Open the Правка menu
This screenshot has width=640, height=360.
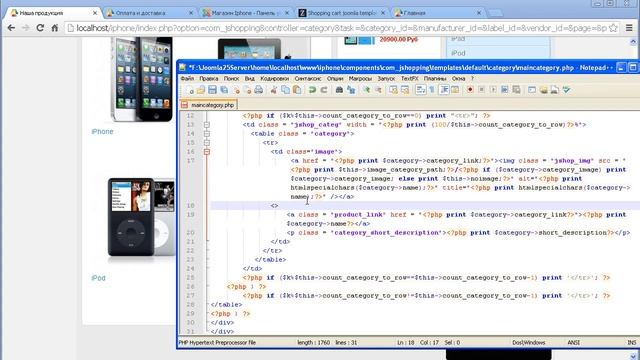(x=209, y=78)
